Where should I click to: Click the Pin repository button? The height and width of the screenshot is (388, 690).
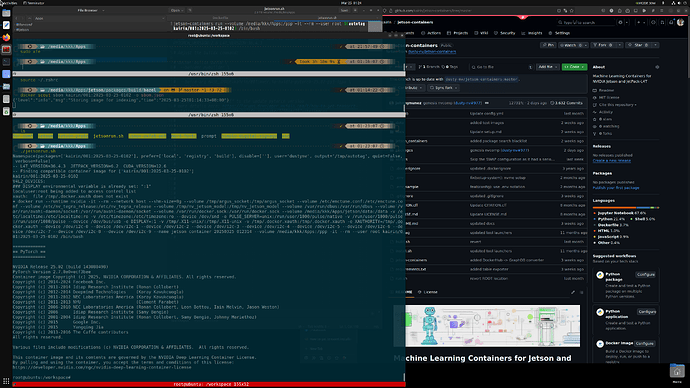[548, 45]
